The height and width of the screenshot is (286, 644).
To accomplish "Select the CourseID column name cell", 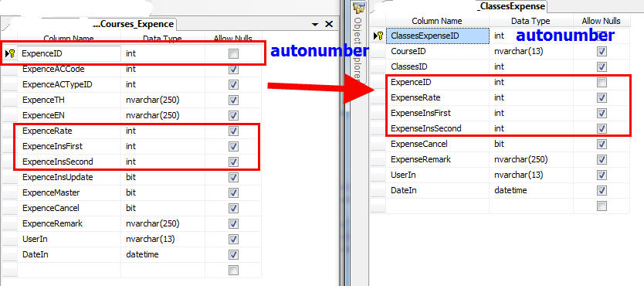I will (x=437, y=52).
